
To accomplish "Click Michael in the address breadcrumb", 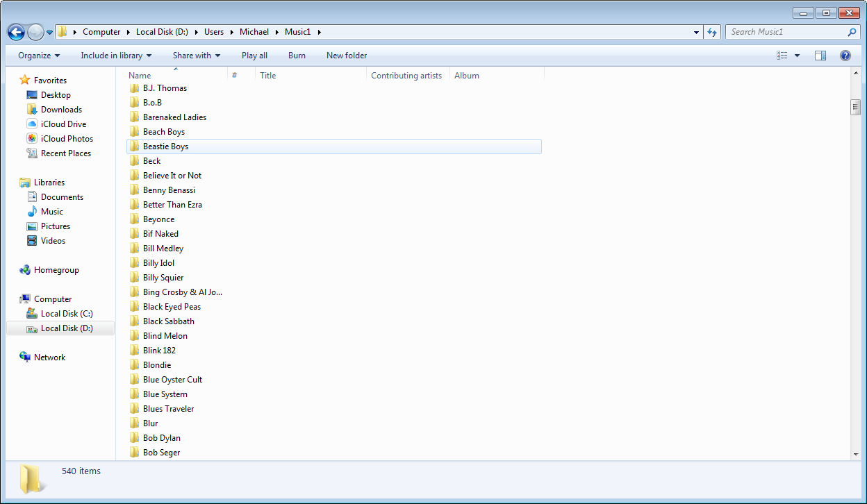I will click(x=254, y=32).
